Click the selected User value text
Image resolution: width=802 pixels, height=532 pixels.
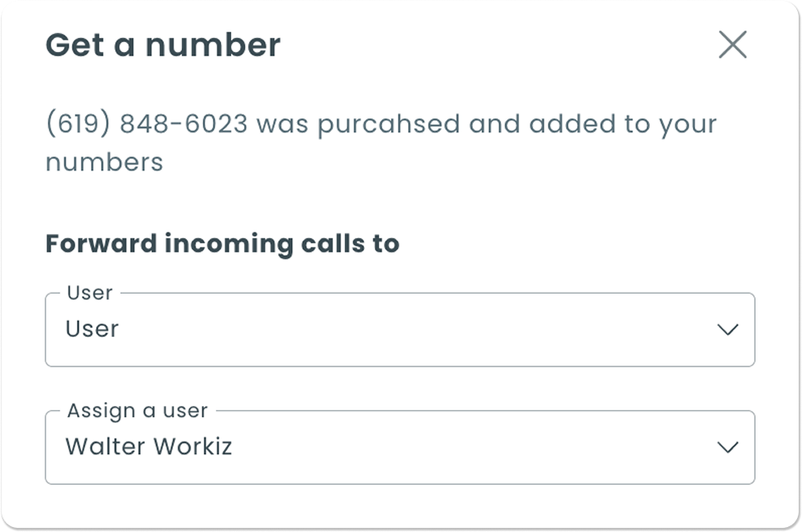point(92,329)
